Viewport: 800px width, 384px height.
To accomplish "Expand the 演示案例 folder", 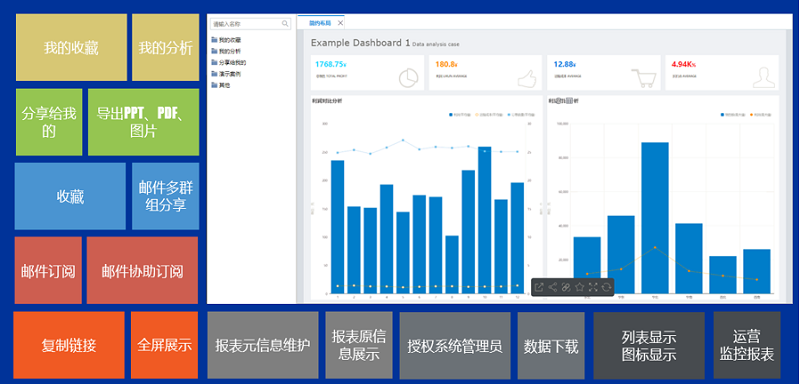I will (x=226, y=74).
